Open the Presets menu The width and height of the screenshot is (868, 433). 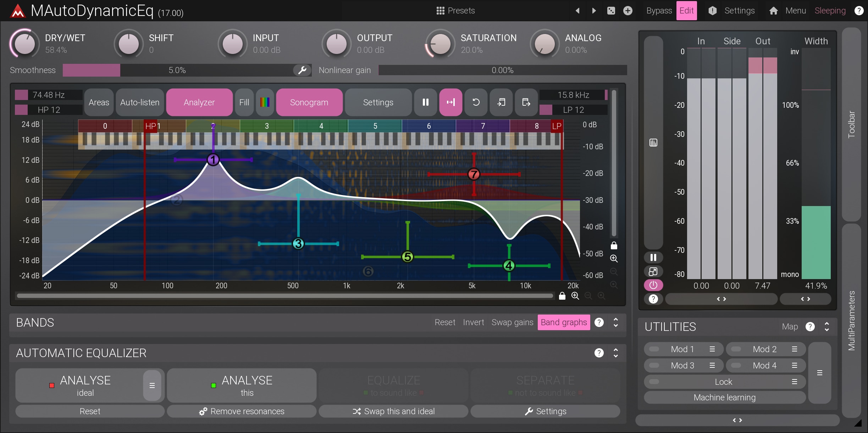click(455, 11)
